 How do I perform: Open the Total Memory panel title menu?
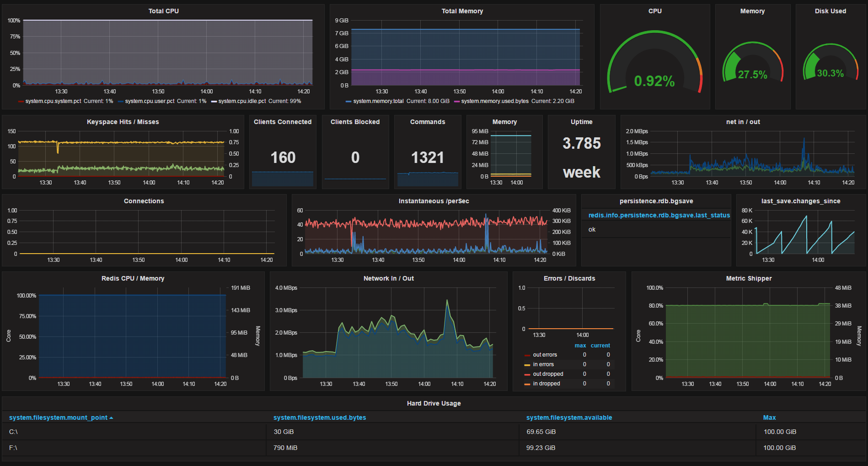462,11
